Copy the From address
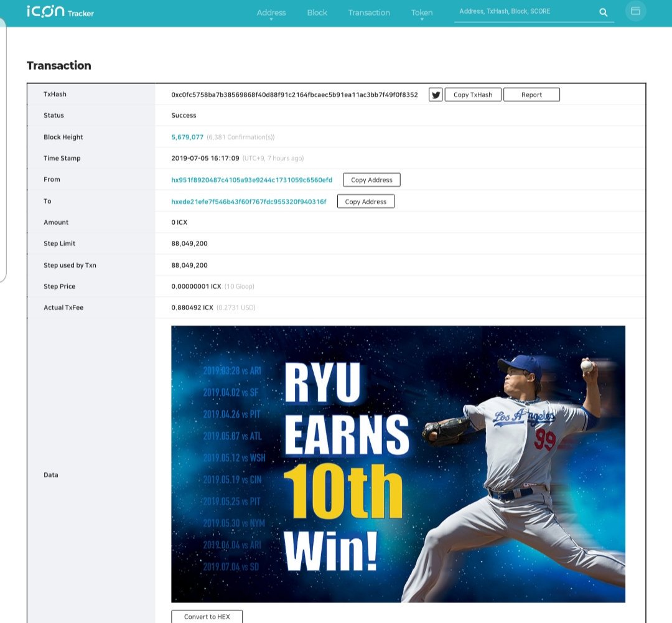Image resolution: width=672 pixels, height=623 pixels. (x=371, y=180)
